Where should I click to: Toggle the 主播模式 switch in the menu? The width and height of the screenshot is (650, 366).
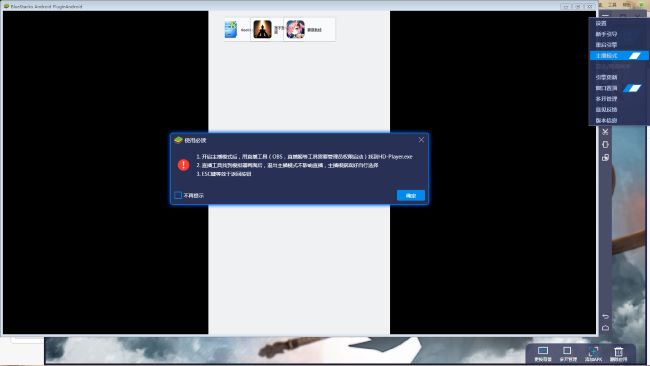click(634, 56)
